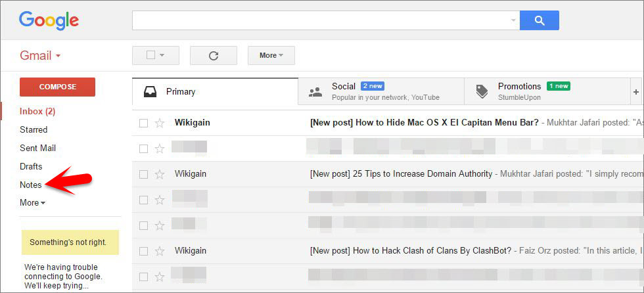Star the Hack Clash of Clans email
This screenshot has height=293, width=644.
click(159, 251)
